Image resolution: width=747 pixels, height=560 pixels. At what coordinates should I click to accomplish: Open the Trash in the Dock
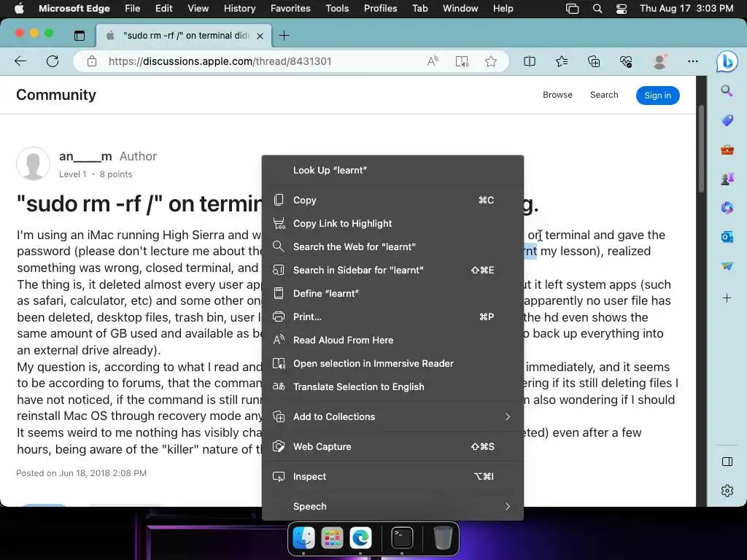pyautogui.click(x=443, y=538)
